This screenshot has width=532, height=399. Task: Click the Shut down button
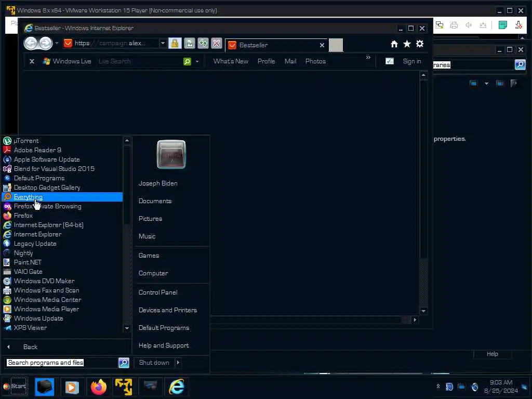coord(154,363)
